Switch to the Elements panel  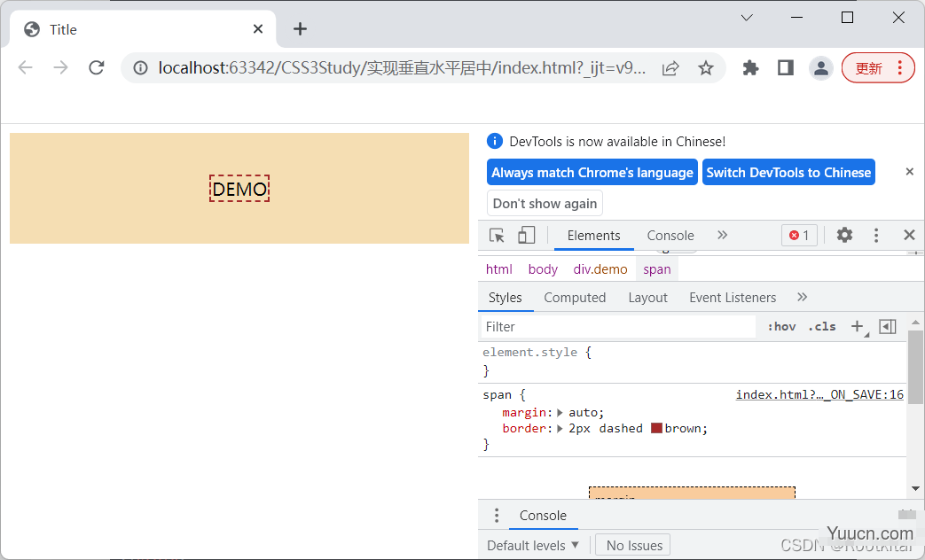[x=593, y=235]
